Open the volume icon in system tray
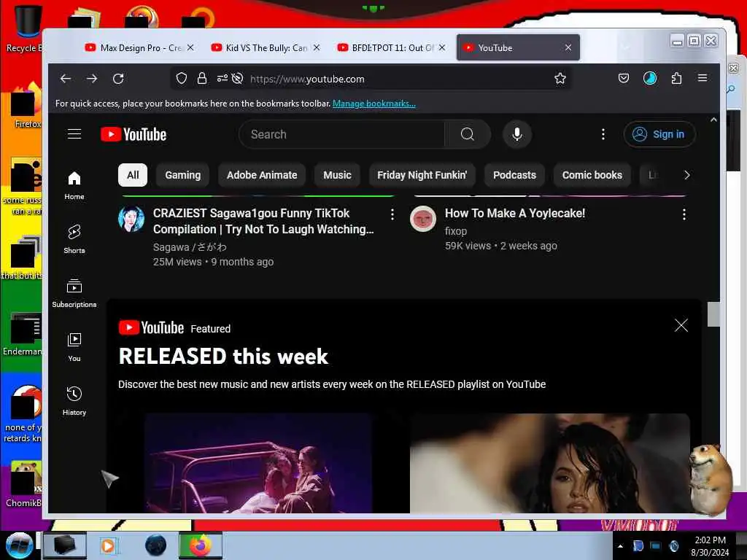Image resolution: width=747 pixels, height=560 pixels. pyautogui.click(x=673, y=546)
